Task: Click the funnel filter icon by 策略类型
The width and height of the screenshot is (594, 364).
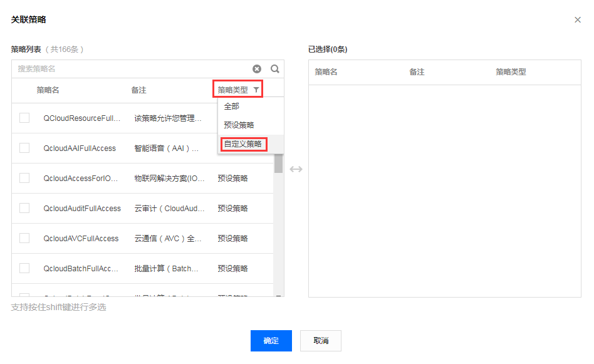Action: [256, 90]
